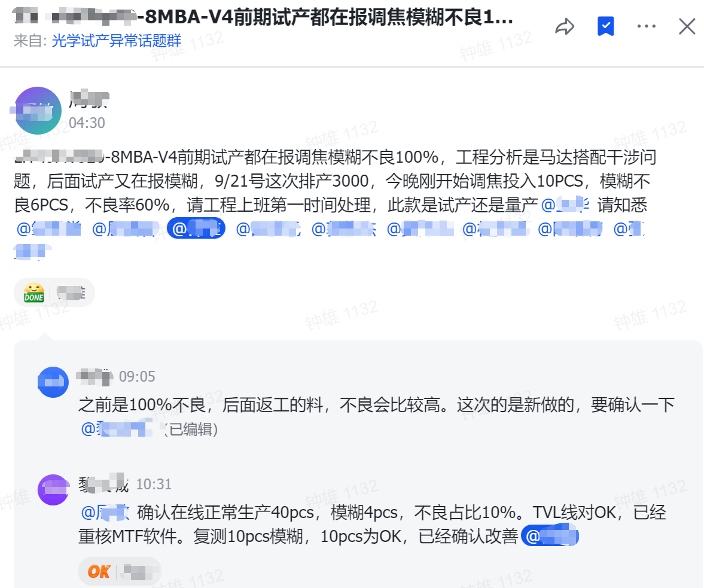Close the topic detail panel

click(687, 26)
